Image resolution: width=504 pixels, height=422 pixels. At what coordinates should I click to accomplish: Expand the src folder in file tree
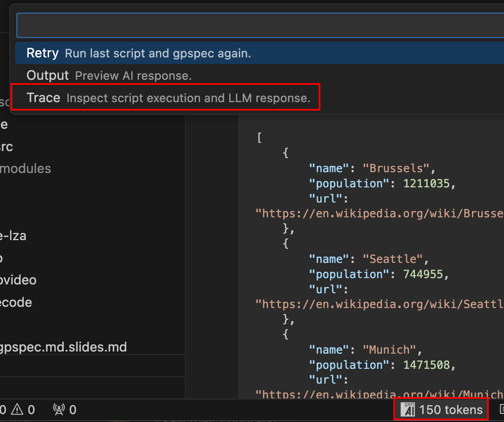click(x=6, y=146)
